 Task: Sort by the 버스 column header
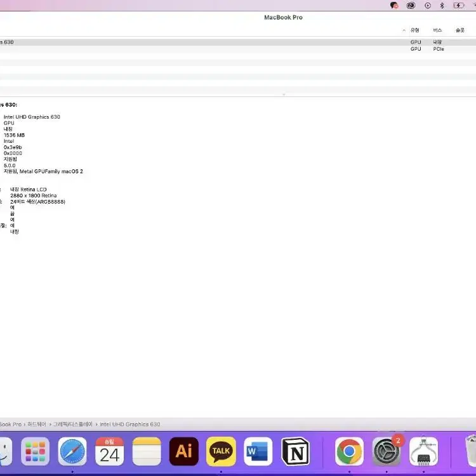(x=437, y=30)
